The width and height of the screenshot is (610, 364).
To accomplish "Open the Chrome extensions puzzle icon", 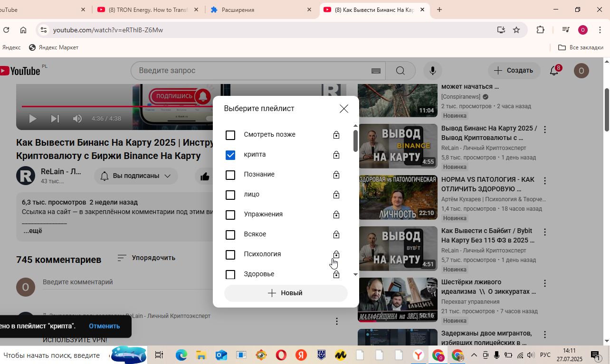I will coord(540,30).
